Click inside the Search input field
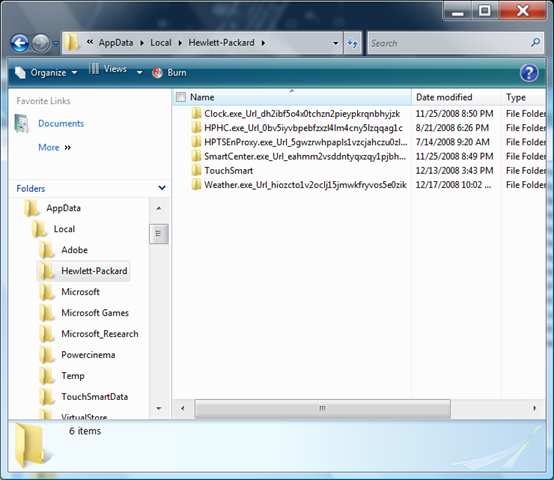The height and width of the screenshot is (480, 554). click(x=449, y=43)
